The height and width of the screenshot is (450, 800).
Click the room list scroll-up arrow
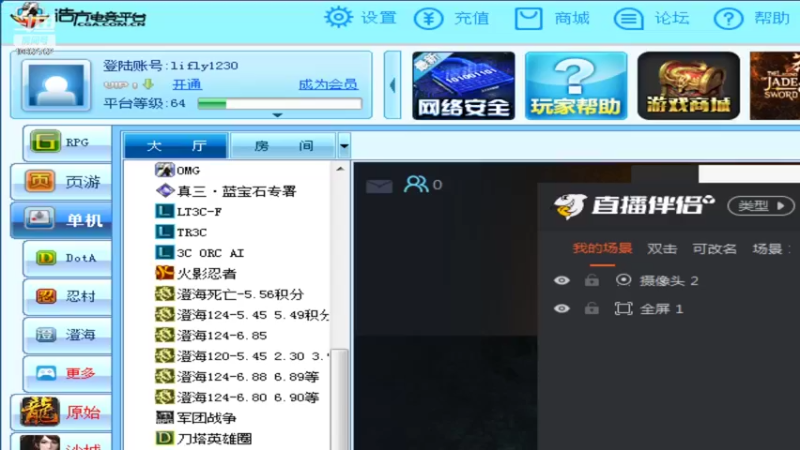340,169
